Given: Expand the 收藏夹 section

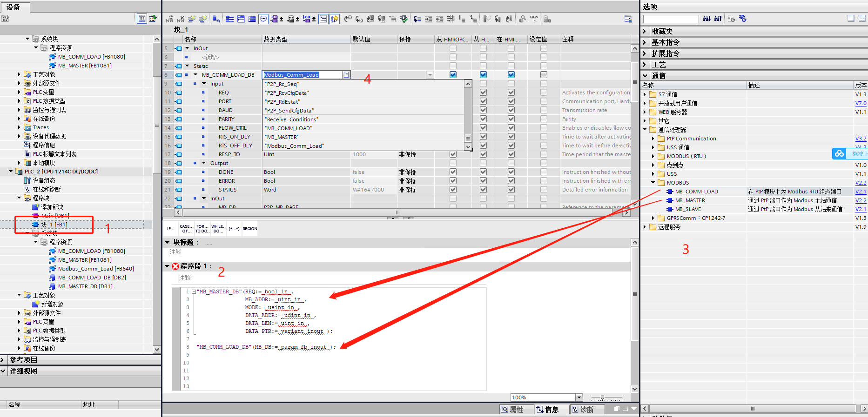Looking at the screenshot, I should pos(645,31).
